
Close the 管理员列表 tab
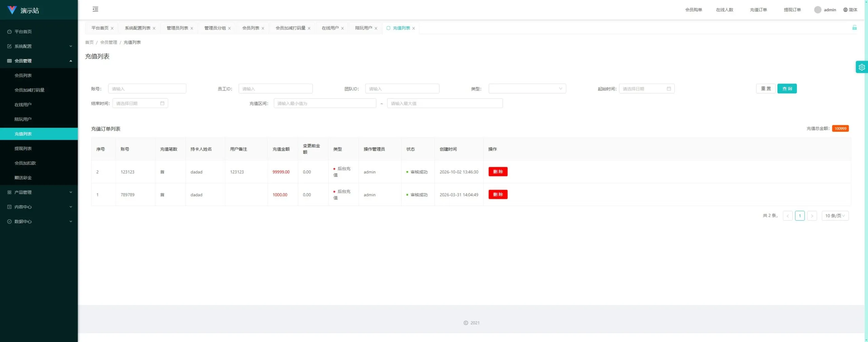tap(192, 28)
